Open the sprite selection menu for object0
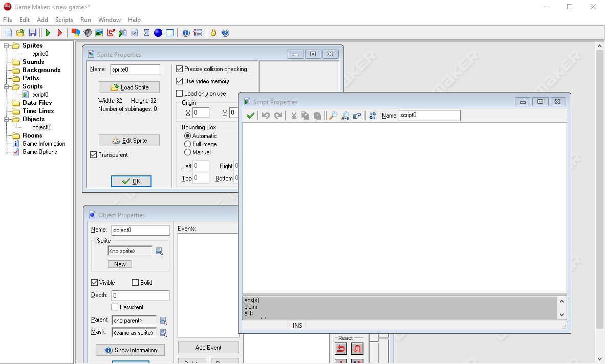 pyautogui.click(x=159, y=251)
